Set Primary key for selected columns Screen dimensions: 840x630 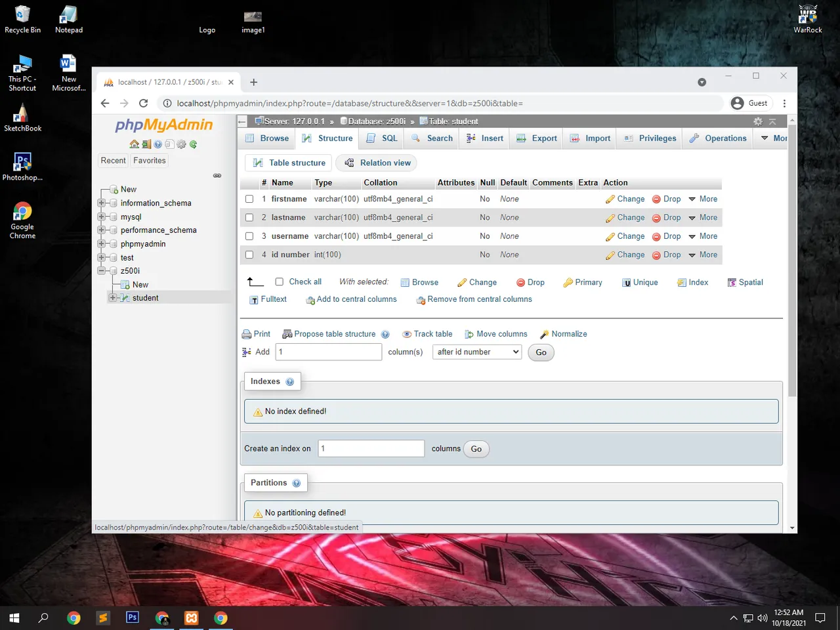[583, 282]
